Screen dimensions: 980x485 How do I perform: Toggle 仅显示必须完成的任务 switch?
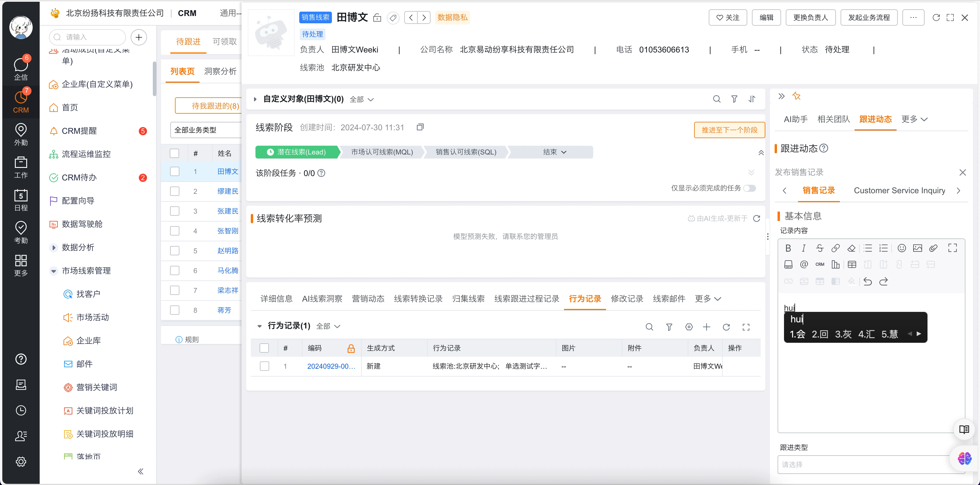pos(750,188)
